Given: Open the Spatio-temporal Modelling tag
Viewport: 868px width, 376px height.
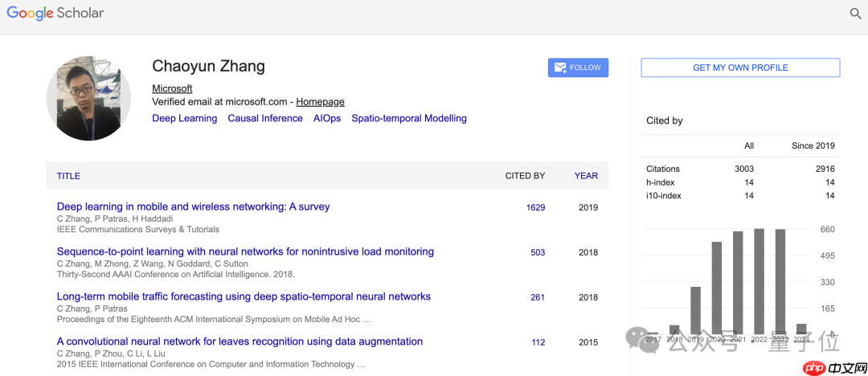Looking at the screenshot, I should [x=408, y=118].
